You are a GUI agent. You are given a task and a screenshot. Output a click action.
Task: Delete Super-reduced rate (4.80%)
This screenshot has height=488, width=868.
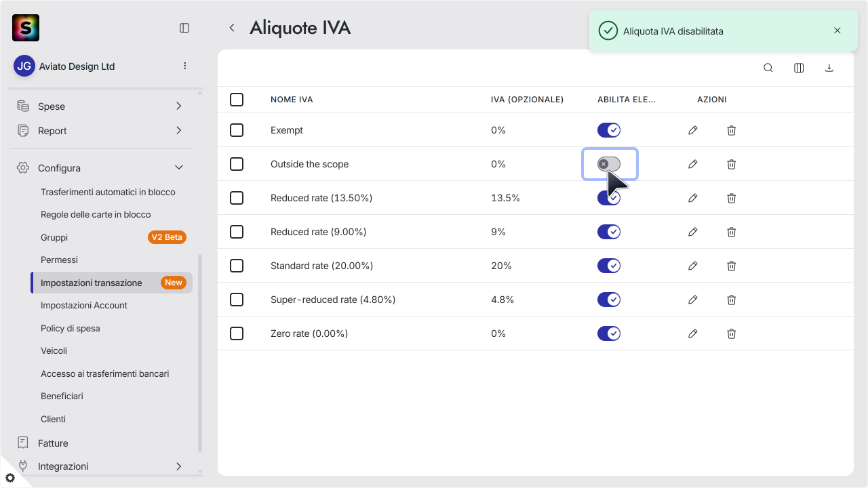732,300
